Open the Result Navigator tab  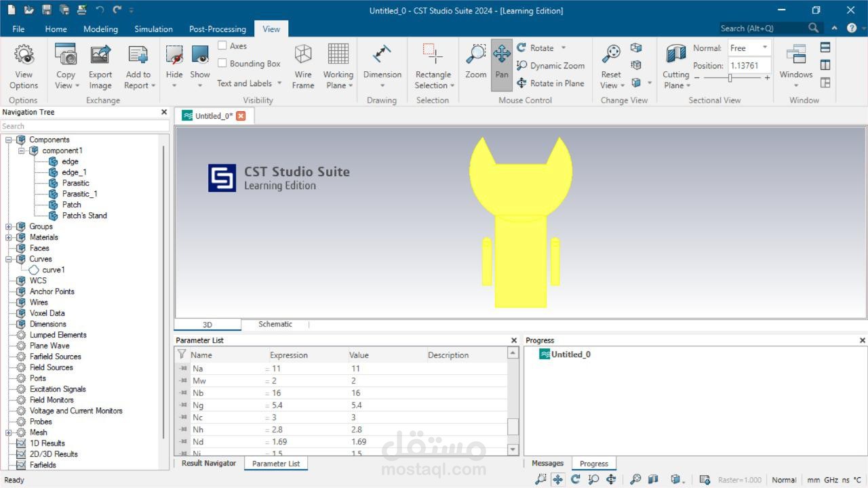pos(209,464)
